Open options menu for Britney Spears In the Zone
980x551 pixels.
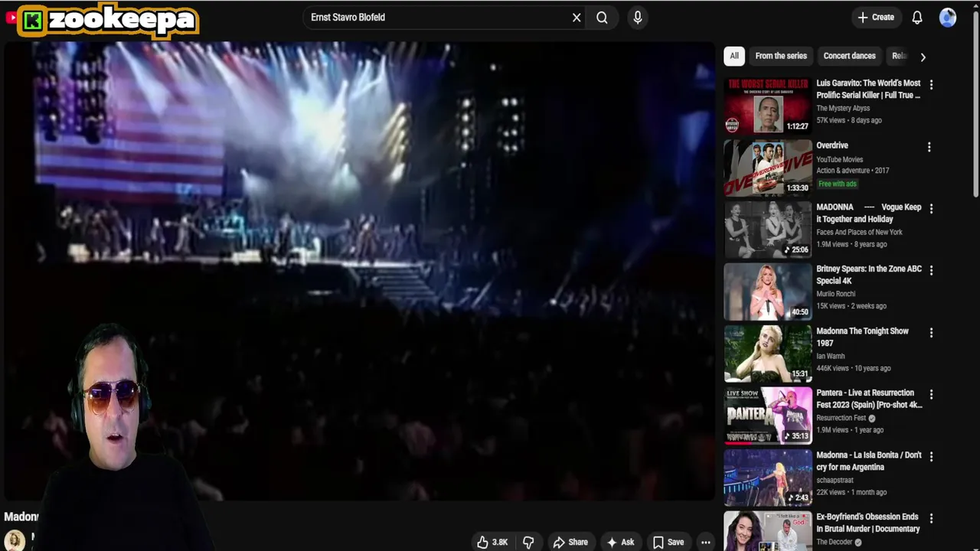(x=931, y=270)
